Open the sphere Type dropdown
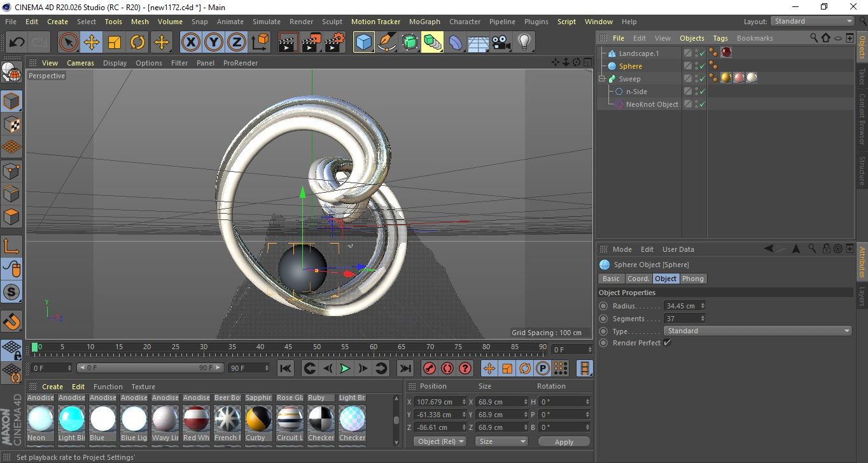 click(x=757, y=331)
